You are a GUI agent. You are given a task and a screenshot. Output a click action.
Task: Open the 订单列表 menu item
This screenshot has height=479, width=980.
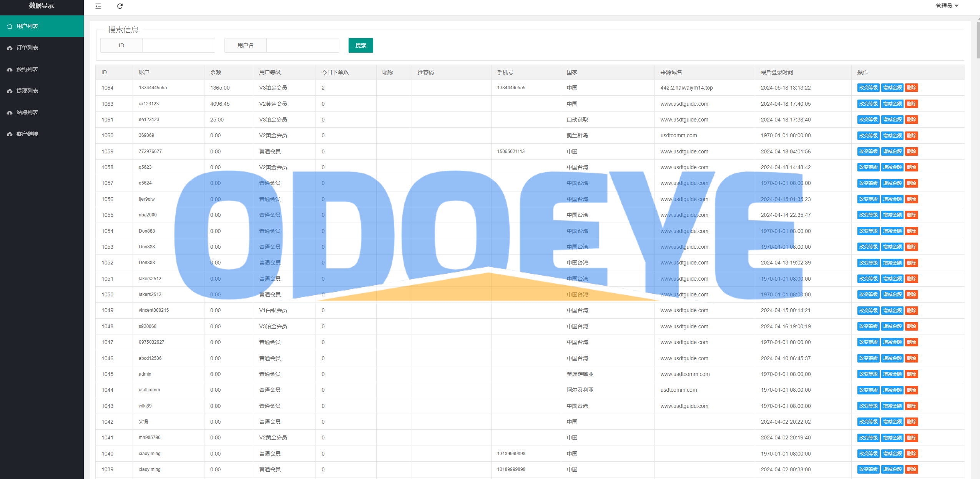[x=42, y=48]
